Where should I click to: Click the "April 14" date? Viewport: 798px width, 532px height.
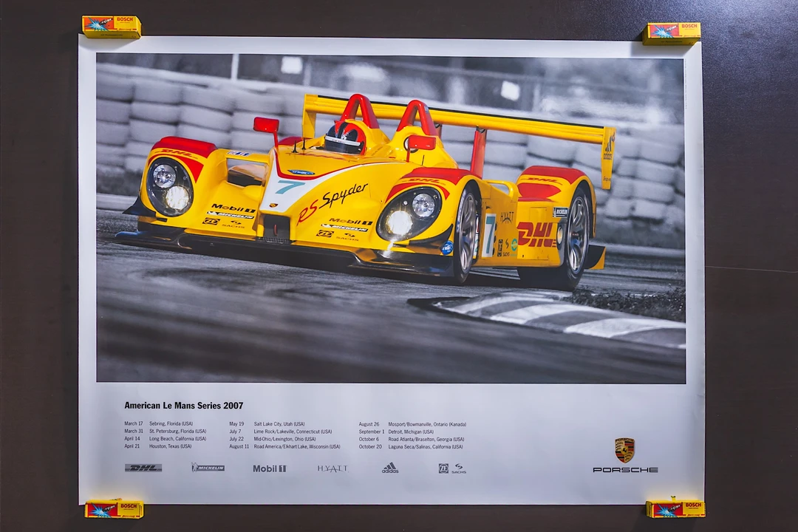[x=132, y=438]
